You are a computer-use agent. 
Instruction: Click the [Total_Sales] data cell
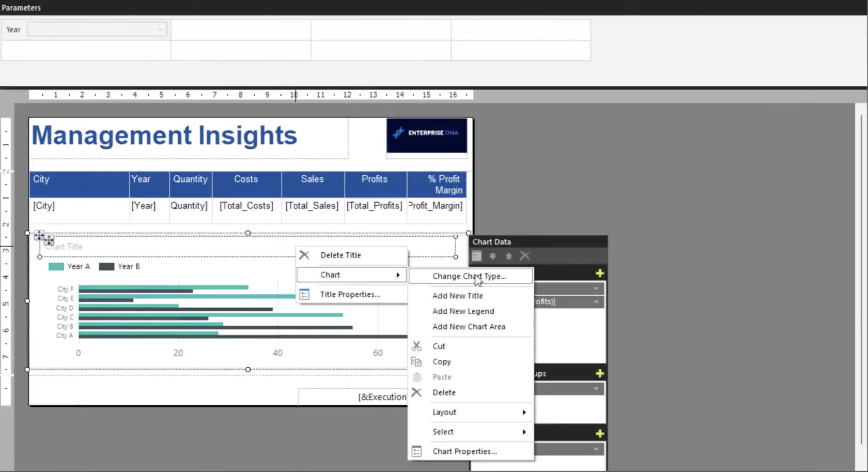click(313, 210)
